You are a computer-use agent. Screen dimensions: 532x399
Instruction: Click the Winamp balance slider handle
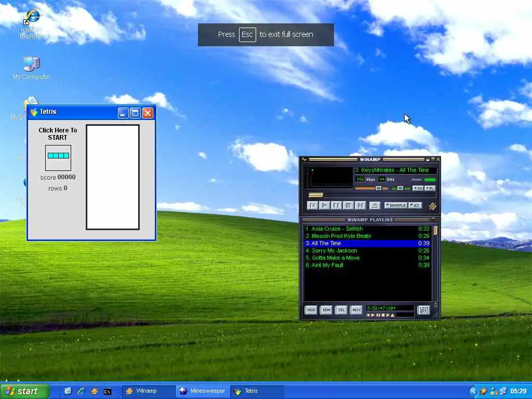[x=401, y=188]
